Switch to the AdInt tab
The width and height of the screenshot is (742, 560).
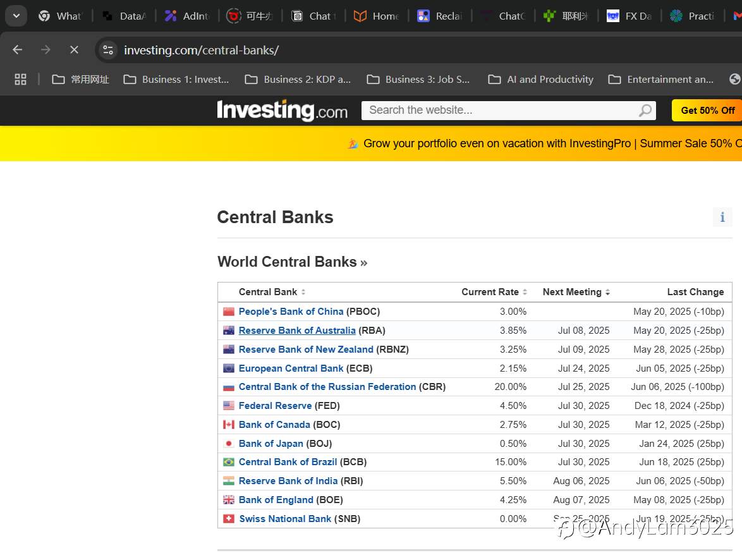click(187, 16)
